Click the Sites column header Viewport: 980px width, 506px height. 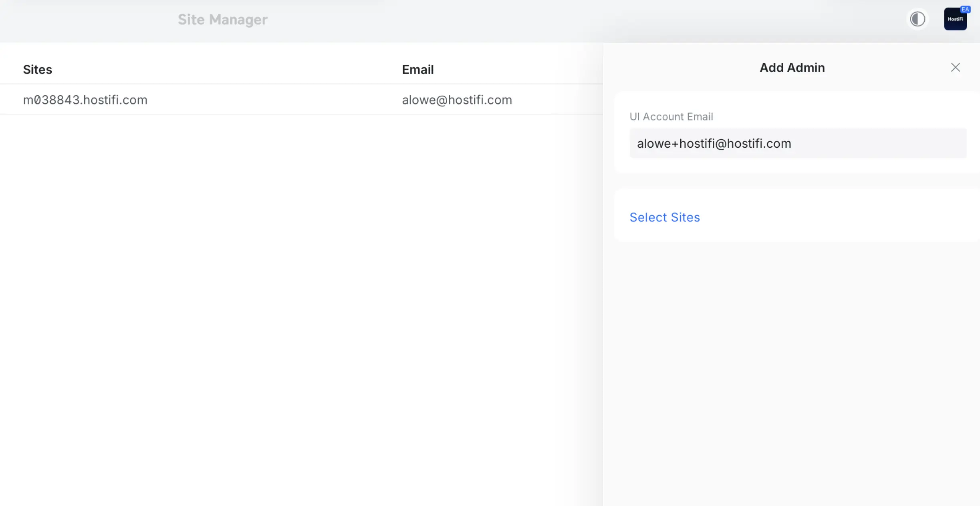point(37,69)
